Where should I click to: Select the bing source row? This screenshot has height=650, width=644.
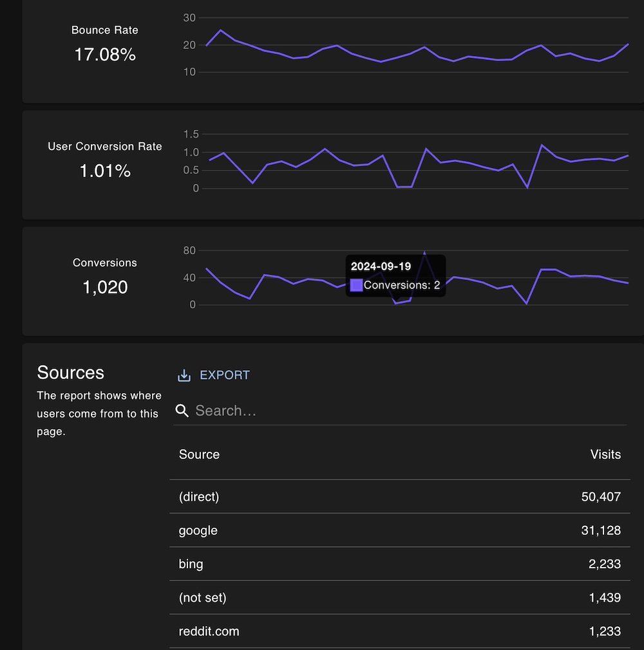[191, 564]
